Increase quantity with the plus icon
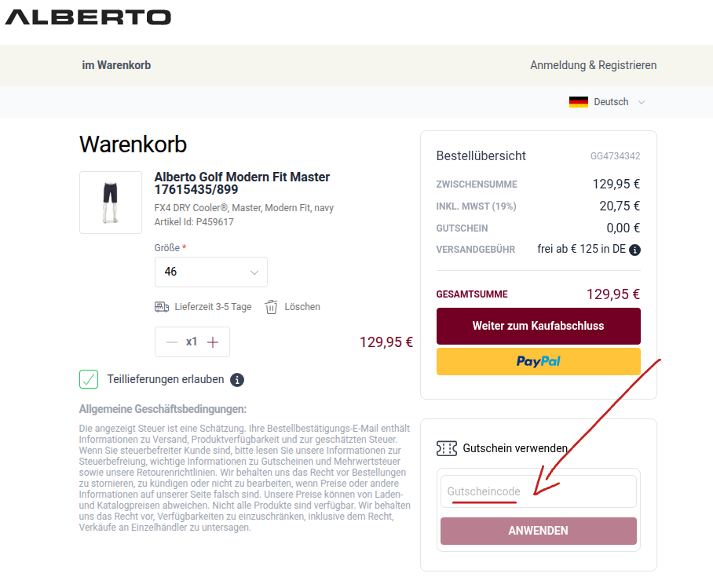 point(212,342)
